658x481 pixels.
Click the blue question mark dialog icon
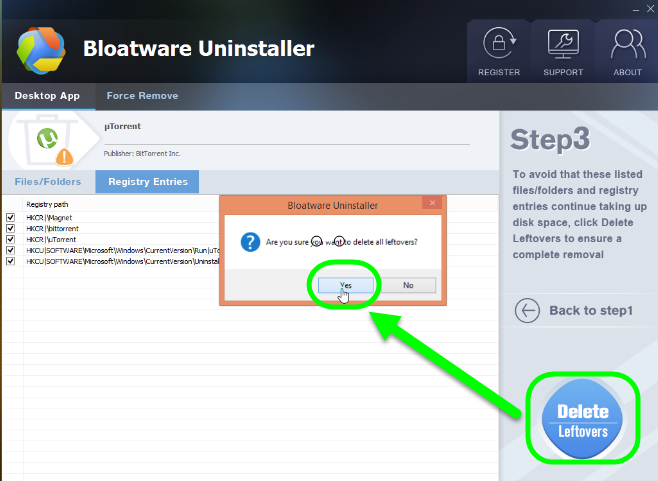(x=250, y=242)
